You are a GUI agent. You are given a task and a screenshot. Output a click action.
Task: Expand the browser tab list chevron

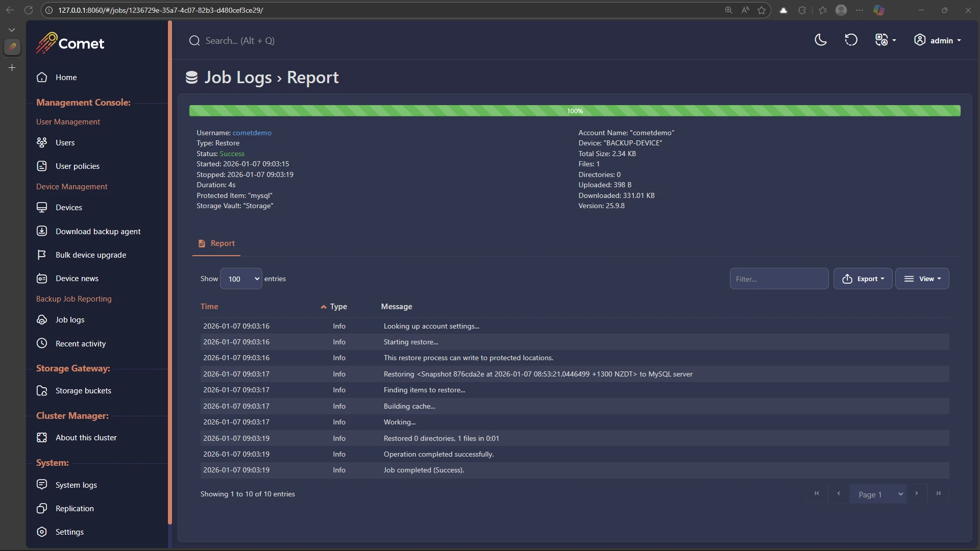(x=12, y=30)
